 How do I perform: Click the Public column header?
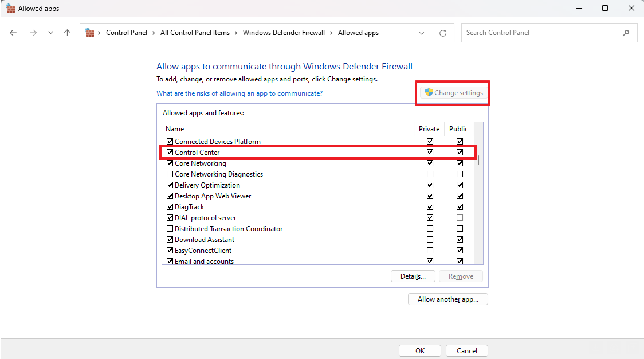(458, 129)
